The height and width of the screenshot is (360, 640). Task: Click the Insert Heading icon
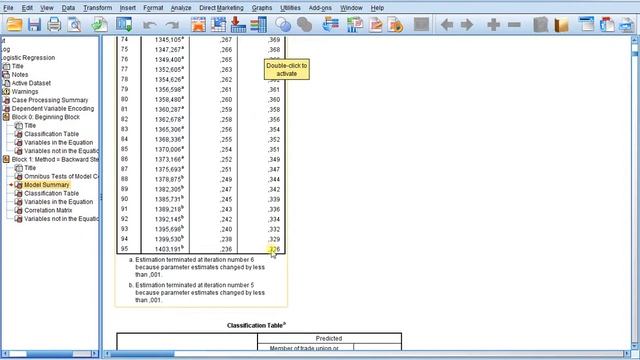click(x=587, y=24)
